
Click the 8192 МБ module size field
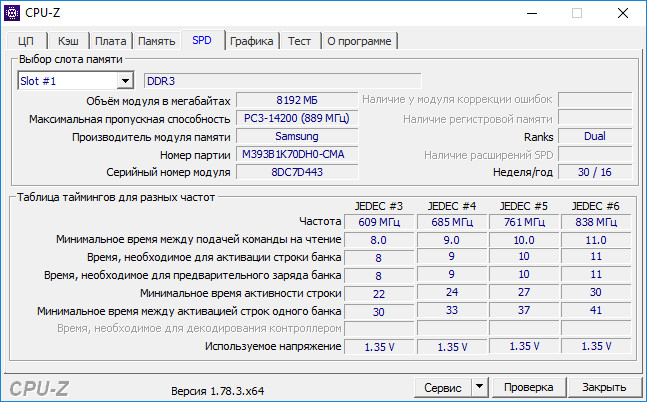[297, 100]
